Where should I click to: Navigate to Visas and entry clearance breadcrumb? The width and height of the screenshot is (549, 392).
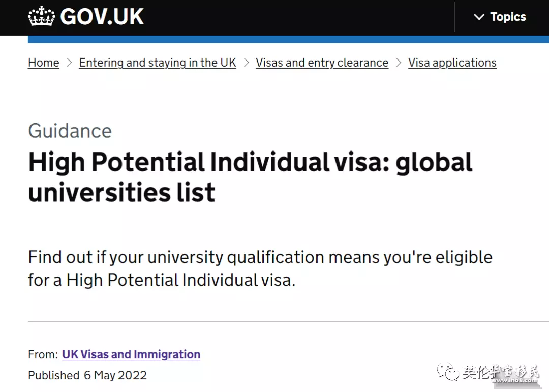pos(322,63)
